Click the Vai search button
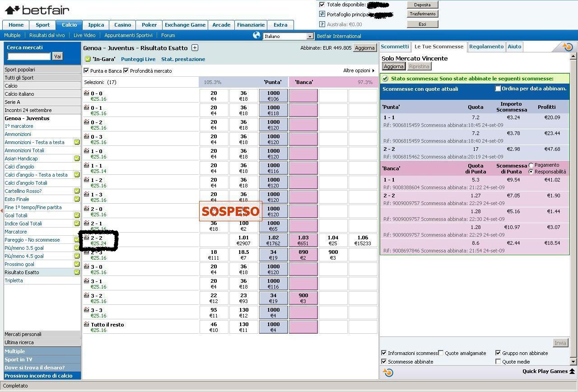The height and width of the screenshot is (392, 578). point(57,56)
